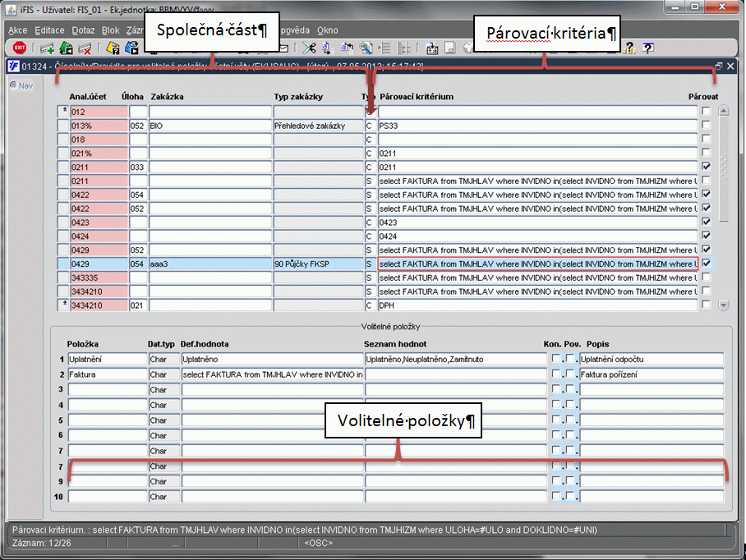Click the toolbar icon right of the scissors

327,48
